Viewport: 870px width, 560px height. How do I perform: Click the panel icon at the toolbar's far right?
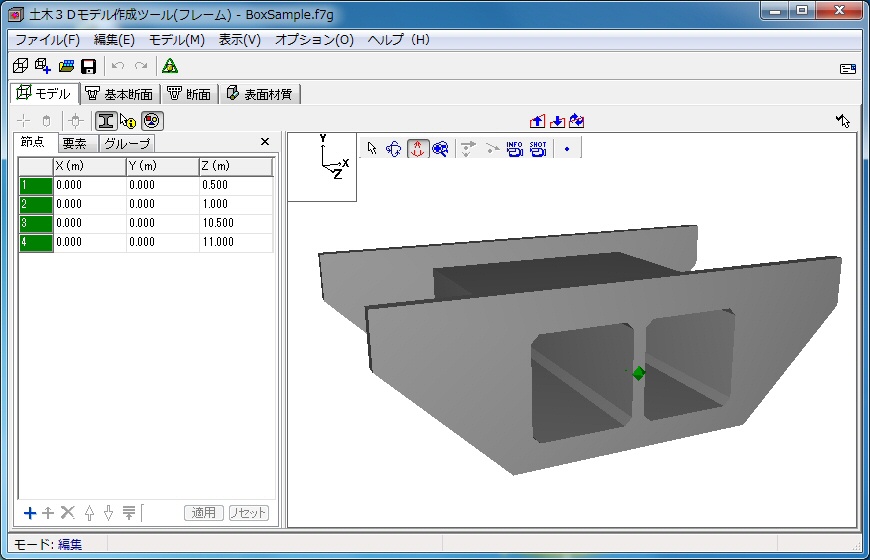pos(847,69)
